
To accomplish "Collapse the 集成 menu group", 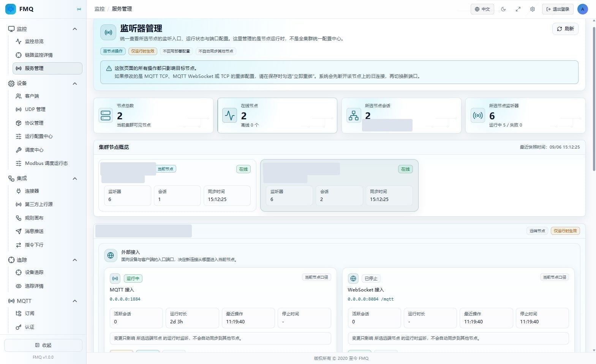I will click(x=75, y=179).
